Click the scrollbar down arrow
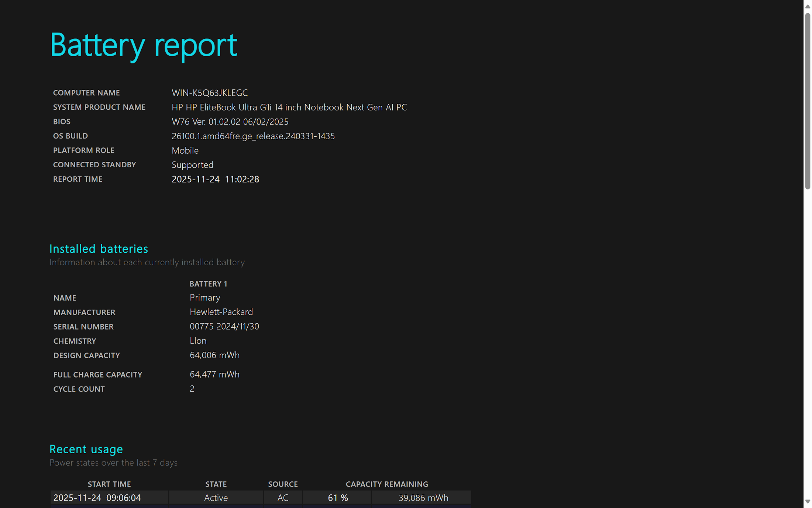 pyautogui.click(x=808, y=501)
